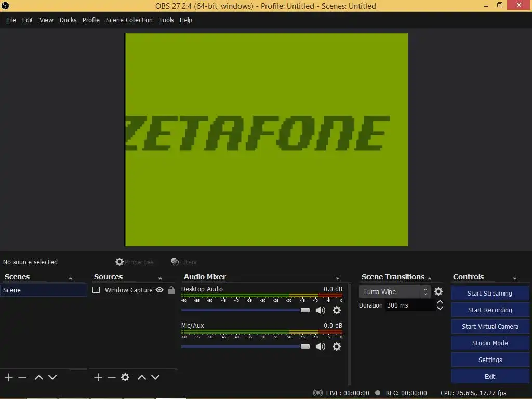The image size is (532, 399).
Task: Click the Mic/Aux volume slider
Action: [246, 347]
